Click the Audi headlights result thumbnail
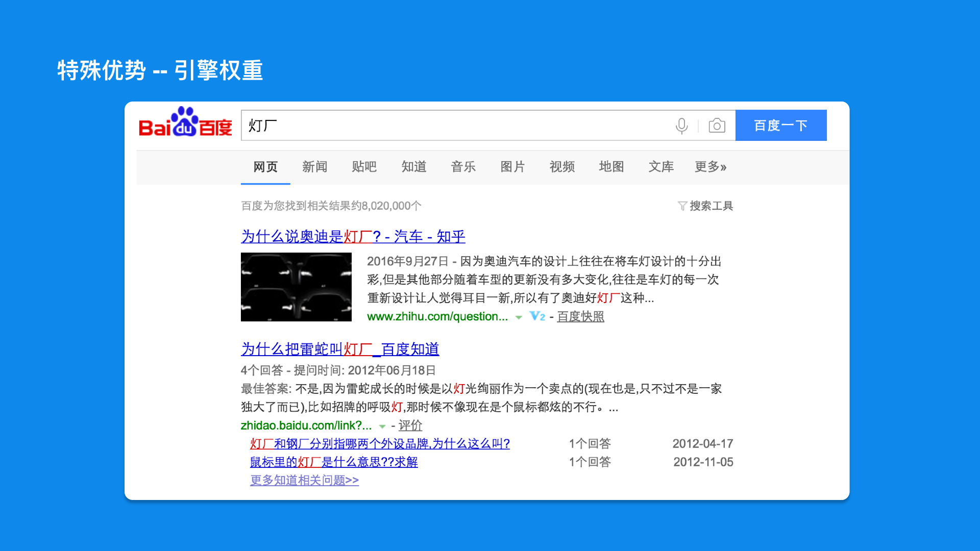 [296, 287]
